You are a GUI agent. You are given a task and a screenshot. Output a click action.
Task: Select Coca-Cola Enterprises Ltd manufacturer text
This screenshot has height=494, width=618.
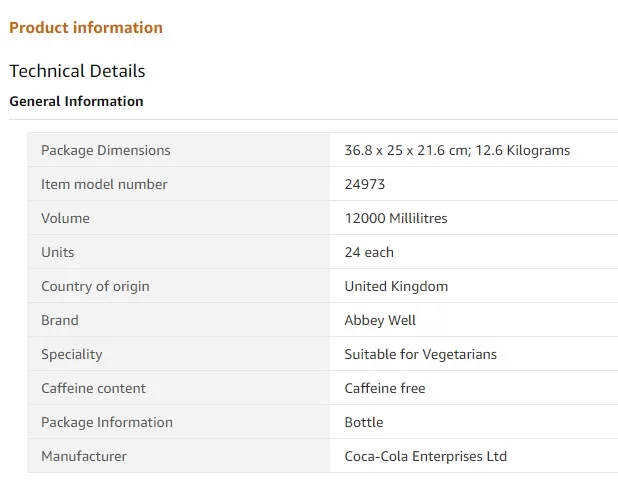pyautogui.click(x=425, y=456)
